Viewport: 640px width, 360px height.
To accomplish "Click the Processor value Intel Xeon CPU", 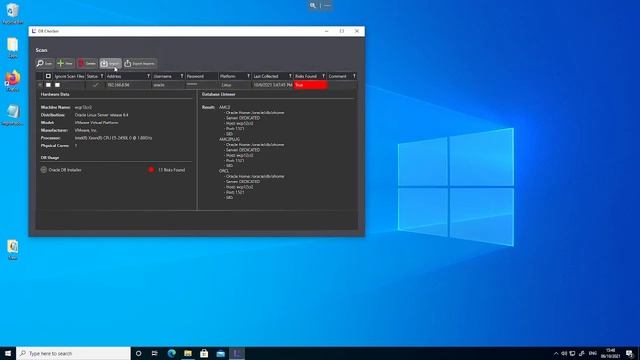I will tap(113, 138).
